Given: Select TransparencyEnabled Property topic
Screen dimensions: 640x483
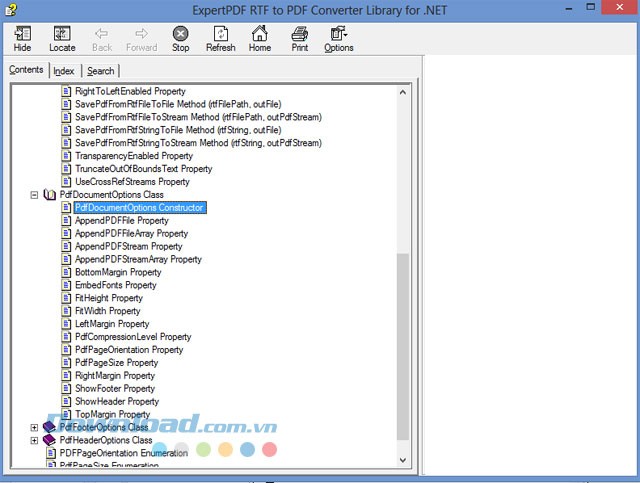Looking at the screenshot, I should click(x=134, y=156).
